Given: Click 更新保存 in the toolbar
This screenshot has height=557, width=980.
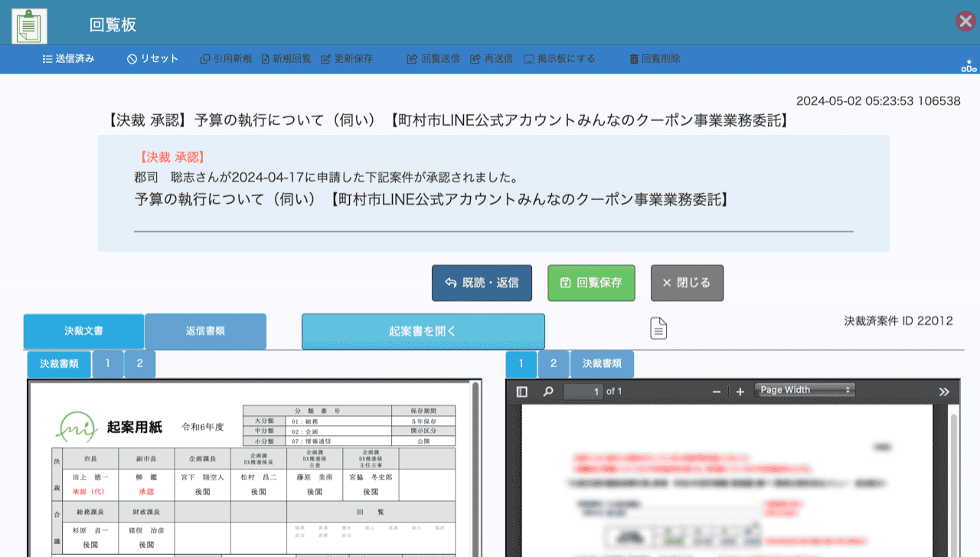Looking at the screenshot, I should (x=347, y=59).
